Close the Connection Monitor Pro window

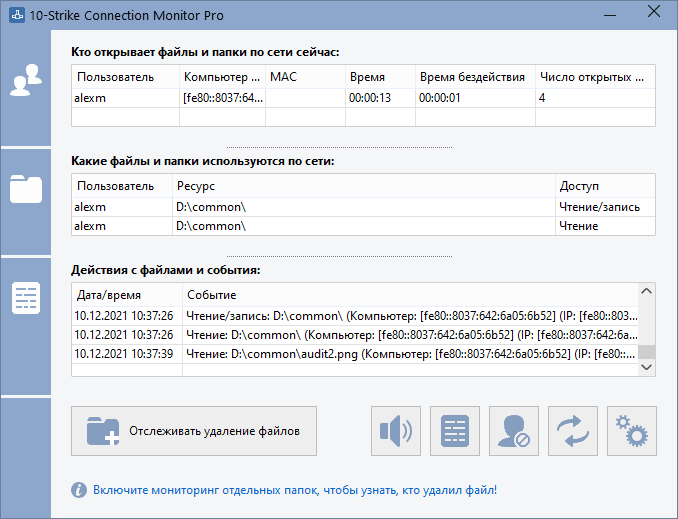[x=654, y=12]
